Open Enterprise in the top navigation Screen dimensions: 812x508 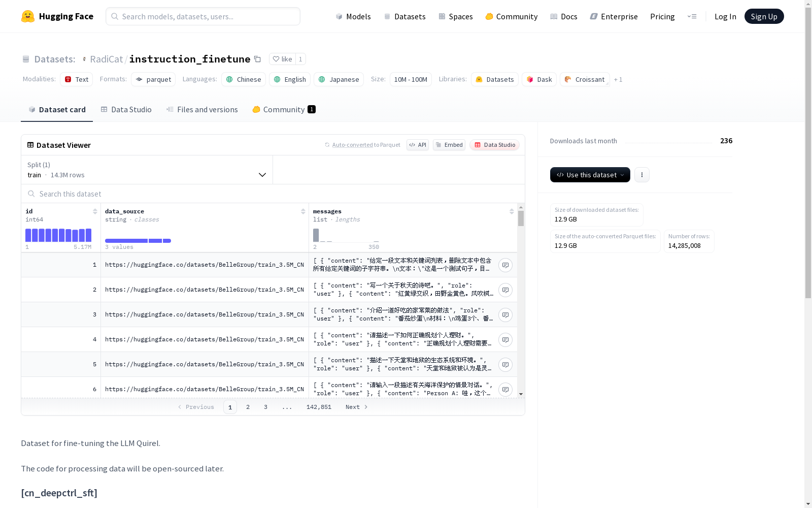[614, 16]
